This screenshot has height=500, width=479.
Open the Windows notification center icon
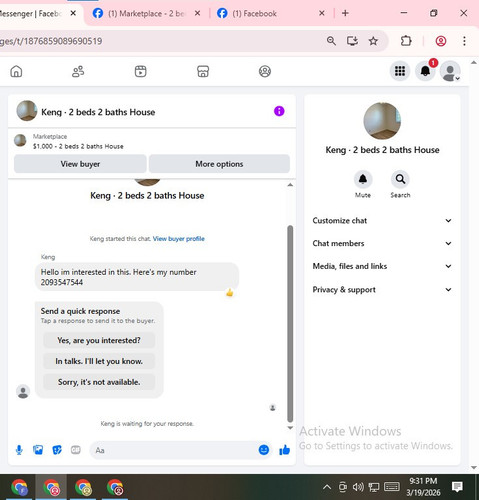pos(457,487)
